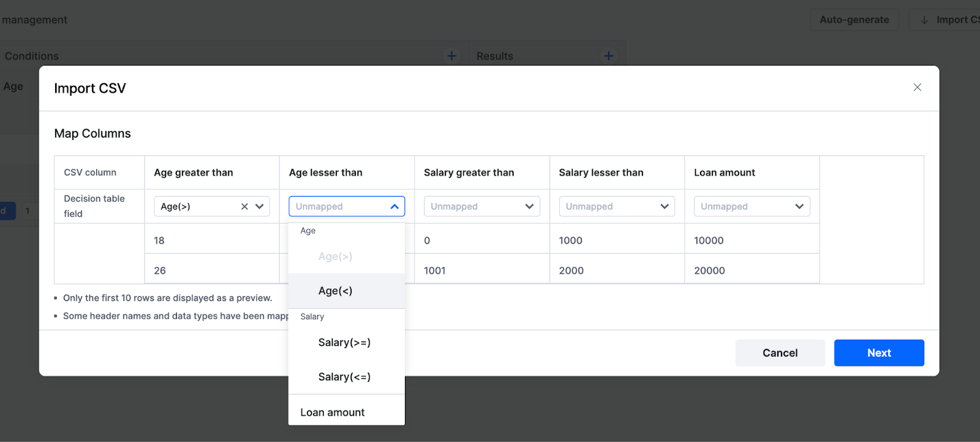Collapse the open Age lesser than dropdown
The image size is (980, 442).
394,207
